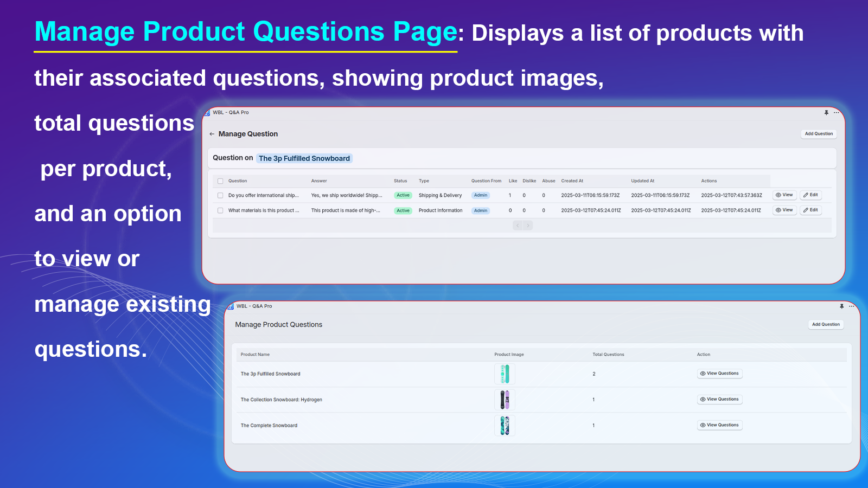Screen dimensions: 868x488
Task: Click the 'Question From' column header
Action: coord(486,181)
